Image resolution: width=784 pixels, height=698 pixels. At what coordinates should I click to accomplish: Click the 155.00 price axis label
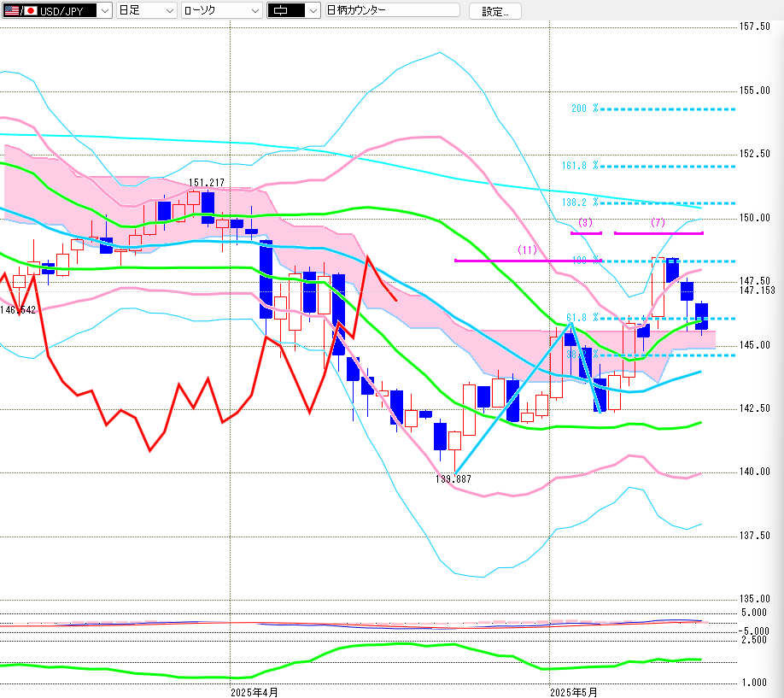[754, 91]
